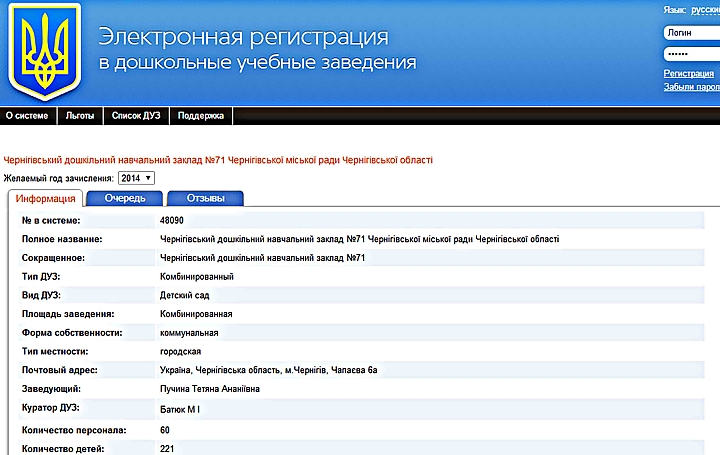This screenshot has height=455, width=720.
Task: Focus the password input field
Action: point(690,53)
